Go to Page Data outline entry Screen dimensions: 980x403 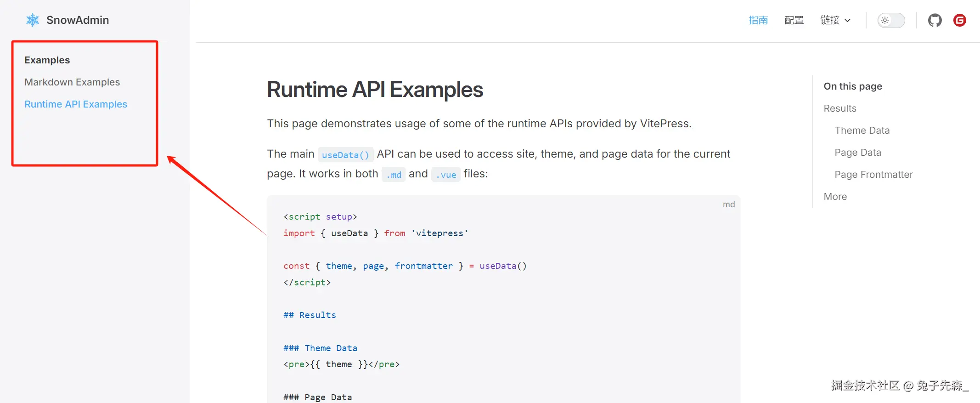[857, 153]
